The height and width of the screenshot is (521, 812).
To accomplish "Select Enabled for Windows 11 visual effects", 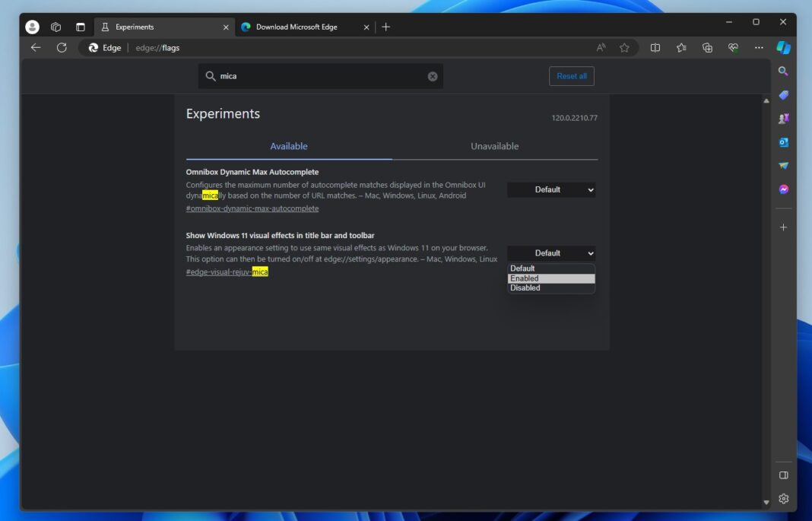I will [550, 278].
